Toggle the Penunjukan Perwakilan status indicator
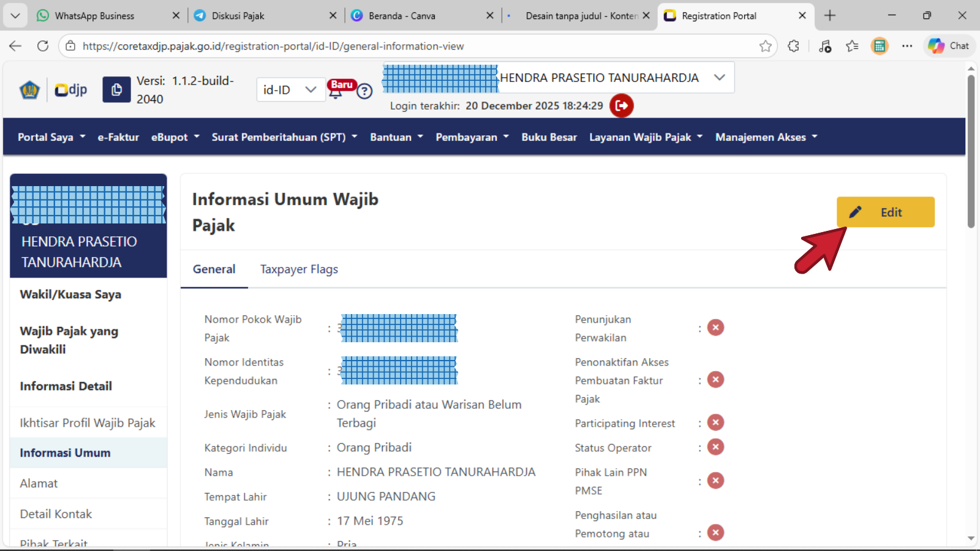 [x=715, y=328]
